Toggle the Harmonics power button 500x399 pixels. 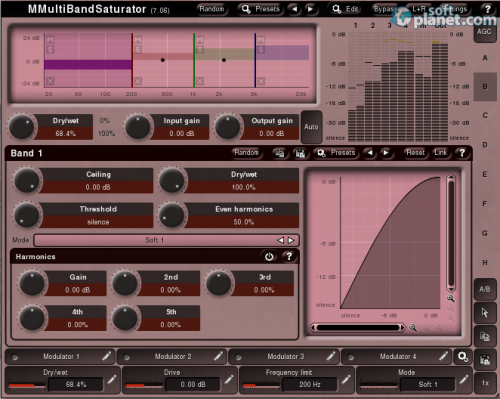point(269,257)
